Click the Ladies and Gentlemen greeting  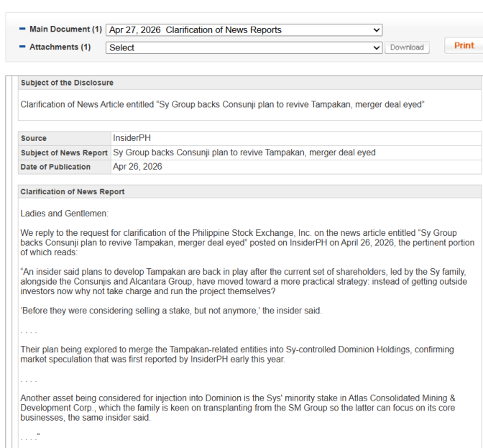[64, 214]
